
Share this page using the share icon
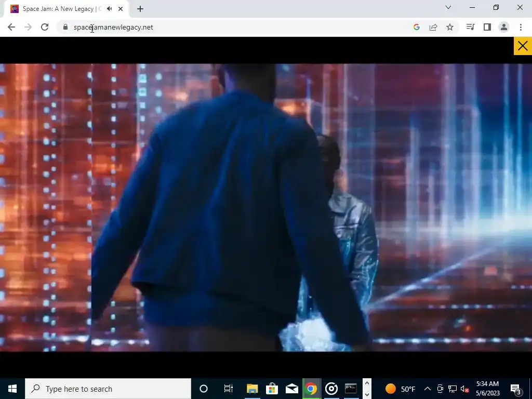click(433, 27)
